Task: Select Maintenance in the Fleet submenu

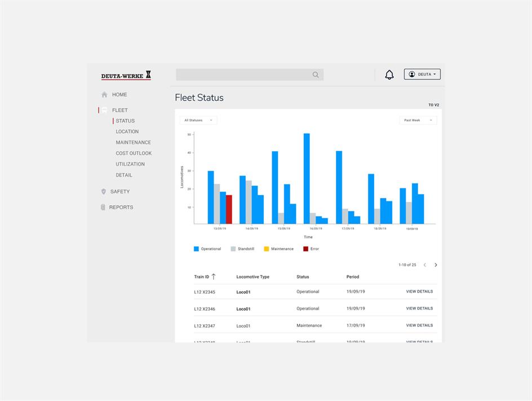Action: tap(134, 142)
